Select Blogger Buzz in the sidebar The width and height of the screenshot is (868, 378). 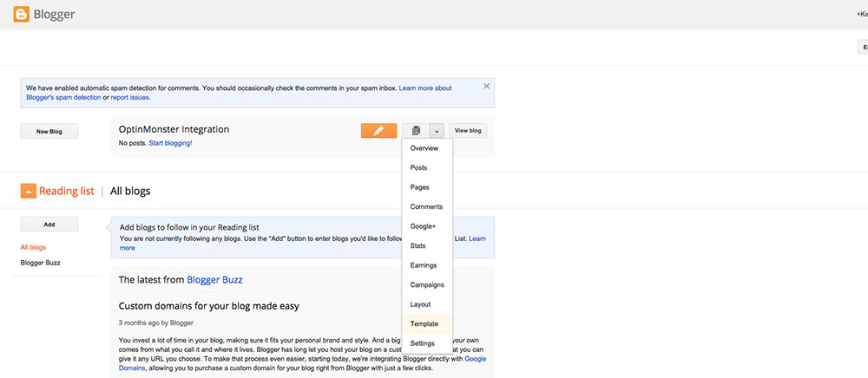tap(41, 263)
